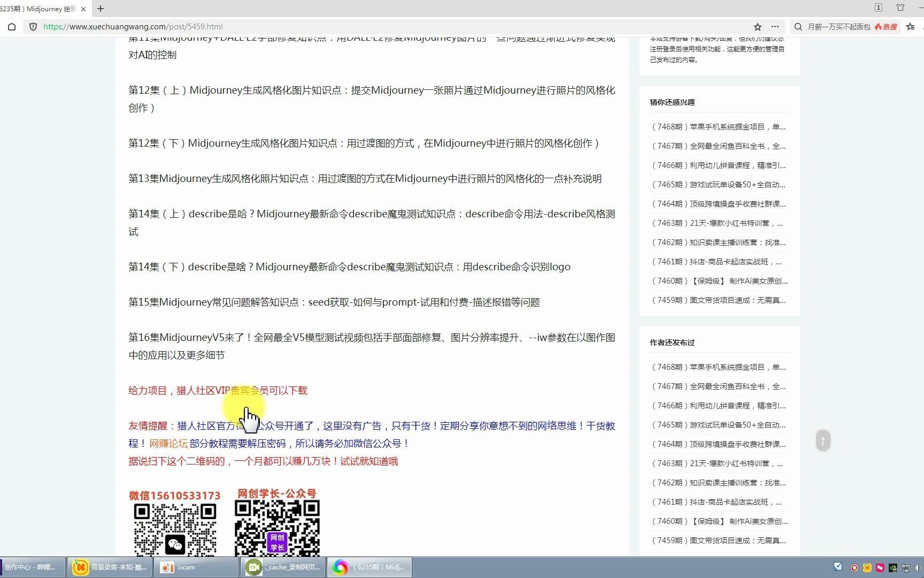This screenshot has height=578, width=924.
Task: Click the blue checkmark tray icon
Action: click(838, 566)
